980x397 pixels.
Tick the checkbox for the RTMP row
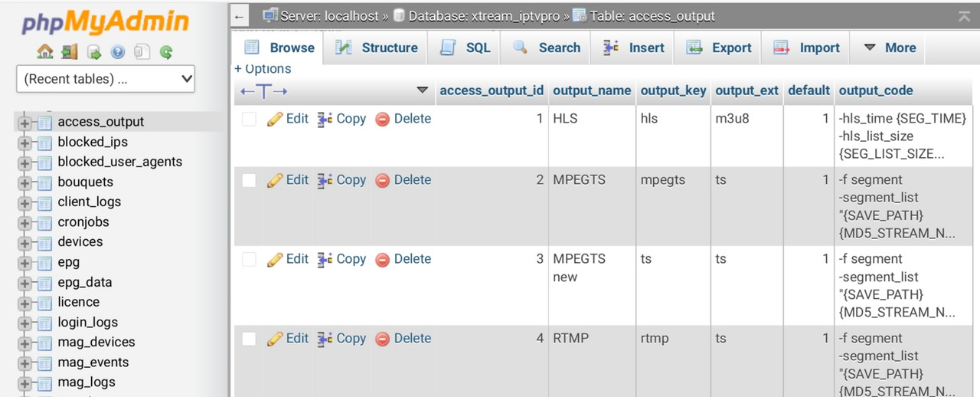coord(249,338)
